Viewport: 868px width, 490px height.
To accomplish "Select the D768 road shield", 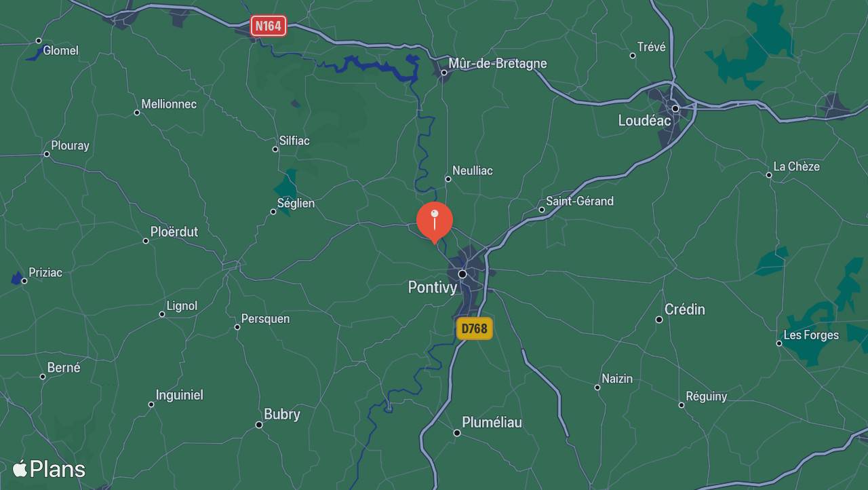I will 474,328.
